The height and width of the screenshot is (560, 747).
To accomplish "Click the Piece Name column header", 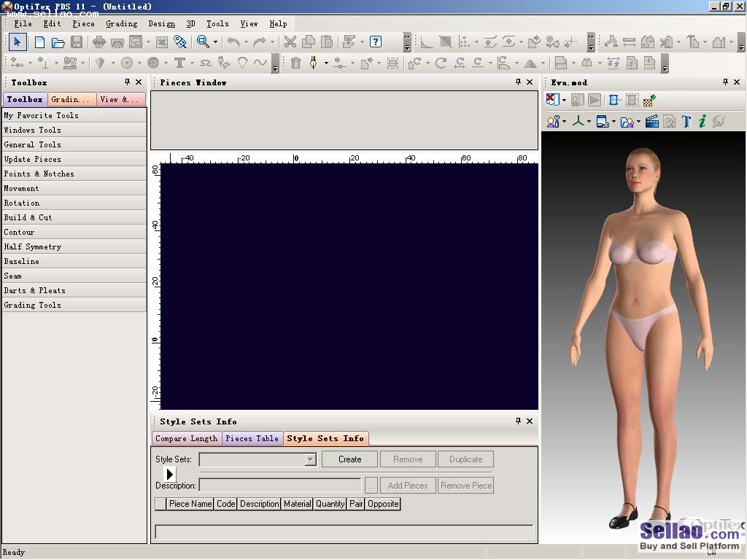I will (190, 504).
